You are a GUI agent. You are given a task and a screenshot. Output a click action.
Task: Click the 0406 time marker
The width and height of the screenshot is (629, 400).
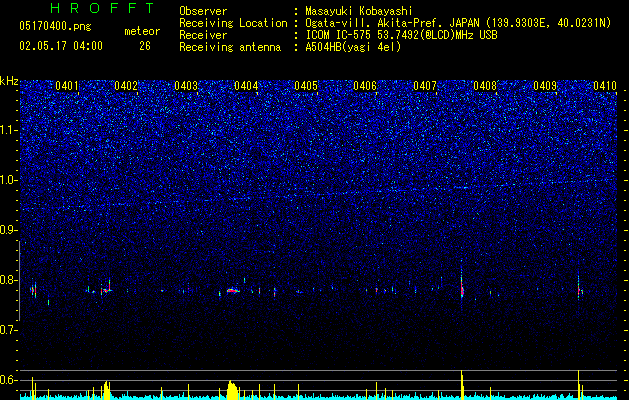[365, 86]
